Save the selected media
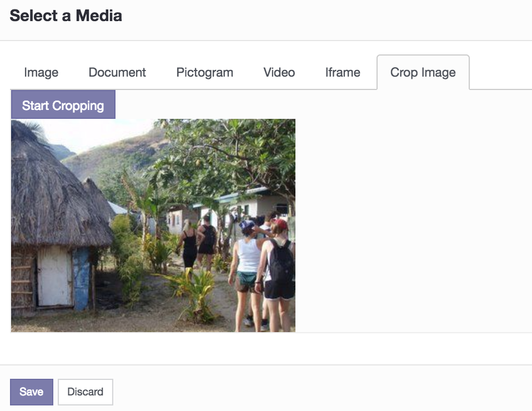 [x=32, y=392]
